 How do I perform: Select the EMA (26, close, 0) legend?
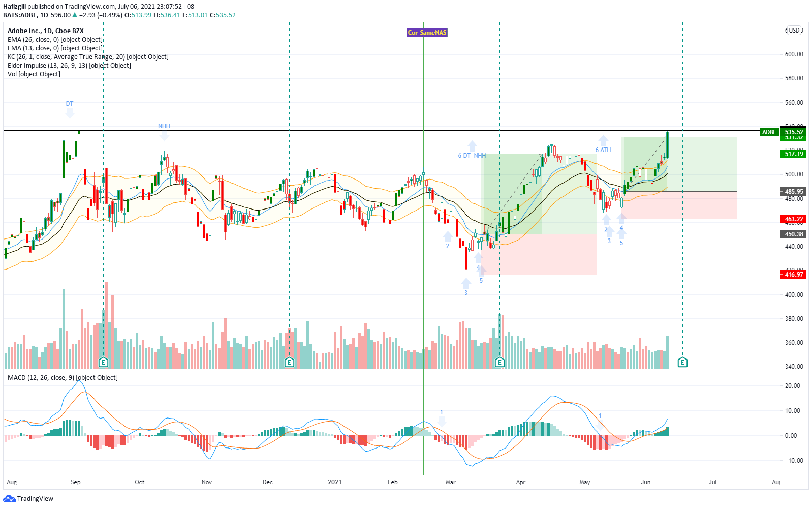(x=55, y=40)
